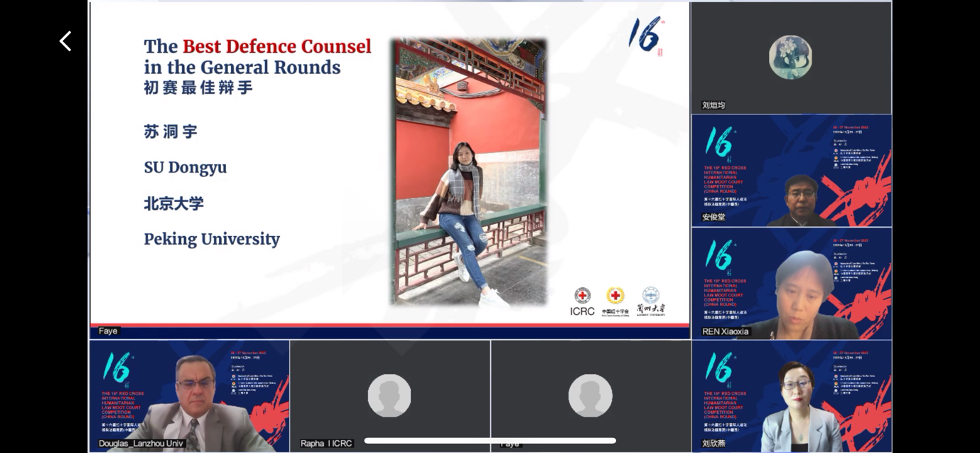The height and width of the screenshot is (453, 980).
Task: Click the REN Xiaoxia name label
Action: point(725,331)
